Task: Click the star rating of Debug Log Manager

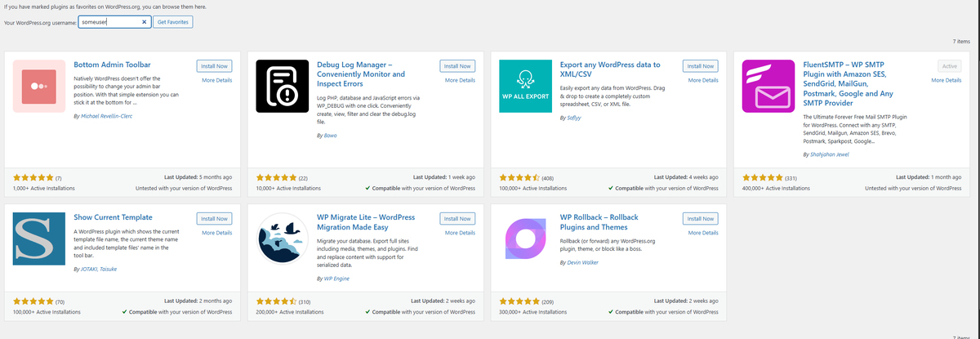Action: (x=276, y=177)
